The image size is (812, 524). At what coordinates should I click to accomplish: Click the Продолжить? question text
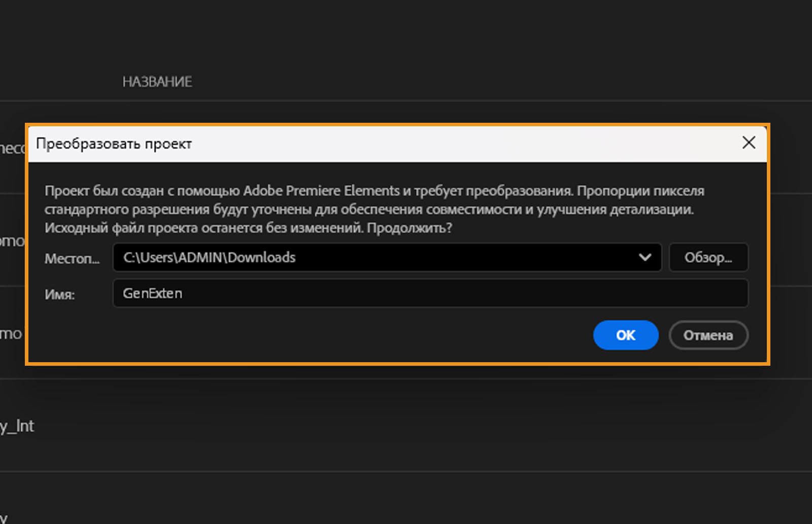click(x=409, y=228)
